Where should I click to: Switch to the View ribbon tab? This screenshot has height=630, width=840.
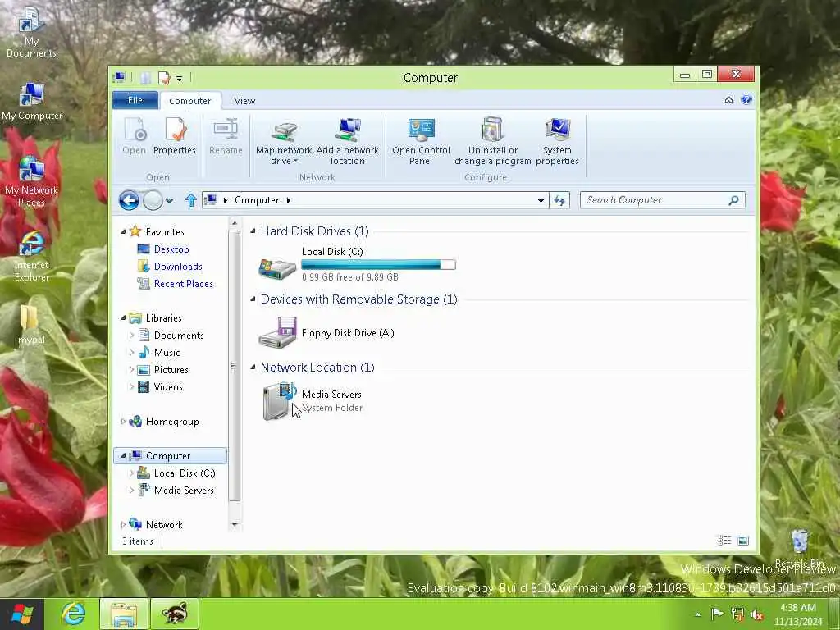click(244, 101)
